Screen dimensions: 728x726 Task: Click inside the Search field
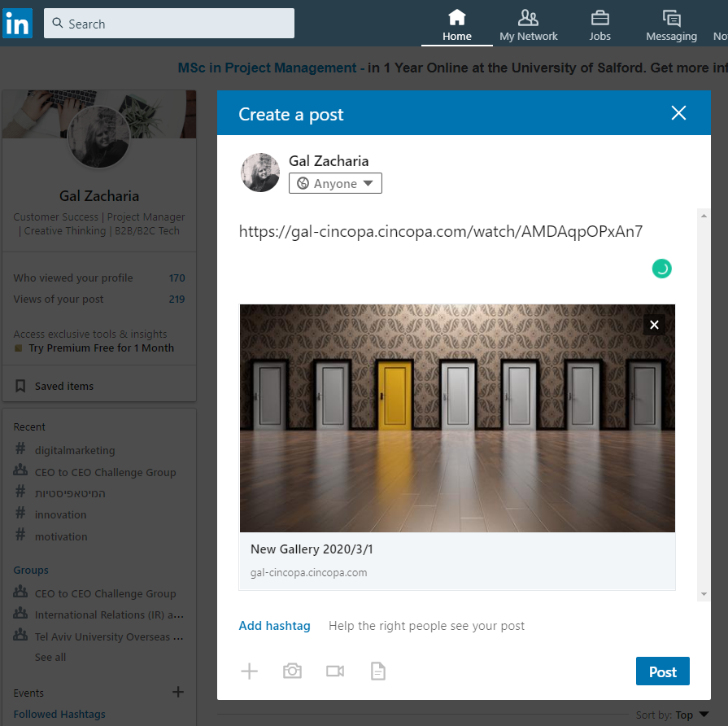[168, 24]
